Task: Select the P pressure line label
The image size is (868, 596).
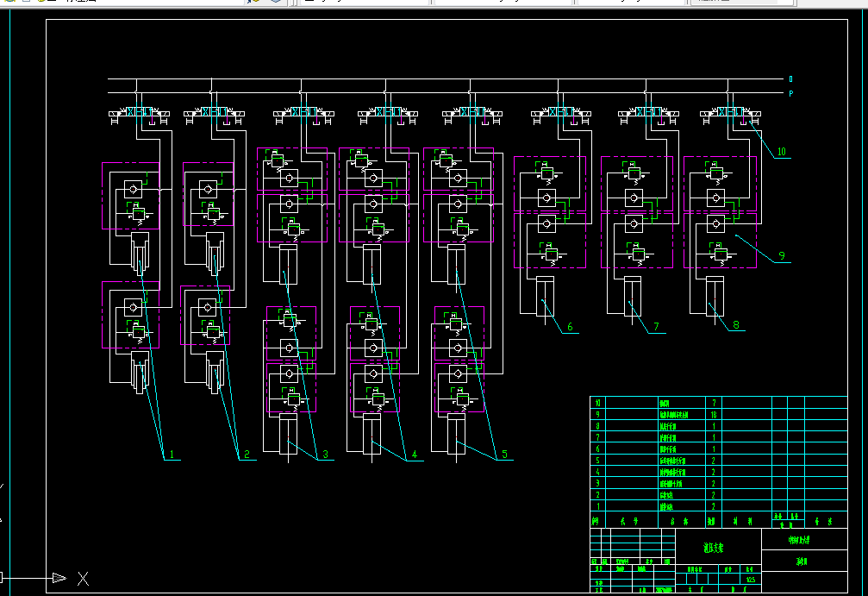Action: 790,94
